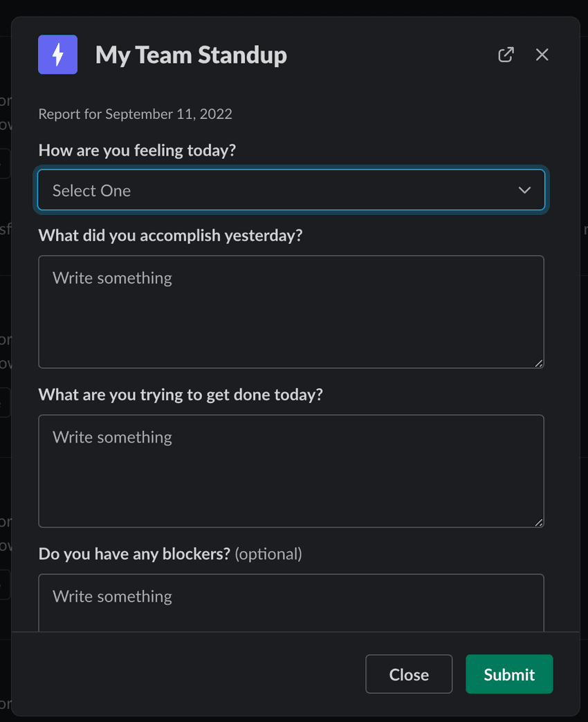This screenshot has height=722, width=588.
Task: Click the empty modal footer left of Close
Action: click(189, 674)
